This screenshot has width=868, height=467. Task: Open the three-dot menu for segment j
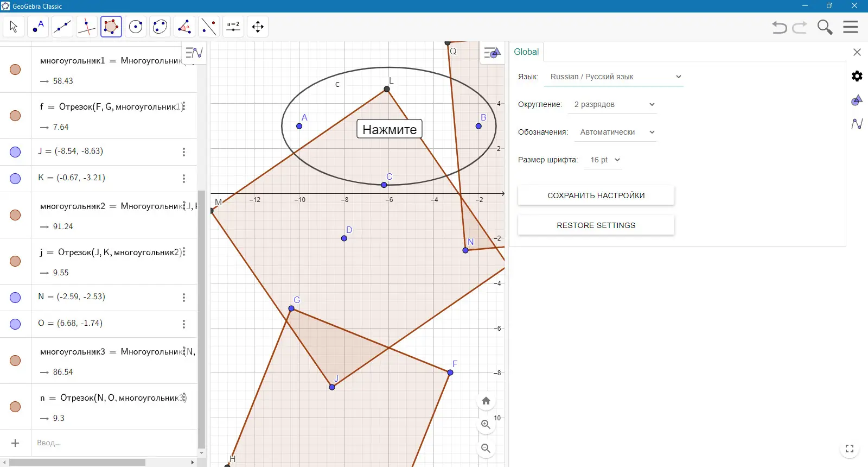pyautogui.click(x=184, y=252)
